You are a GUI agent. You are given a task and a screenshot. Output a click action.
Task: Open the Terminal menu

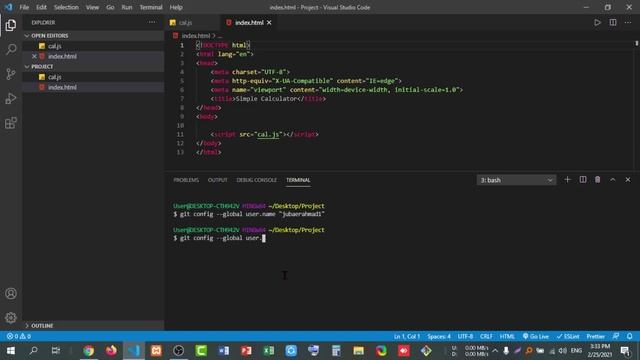151,7
